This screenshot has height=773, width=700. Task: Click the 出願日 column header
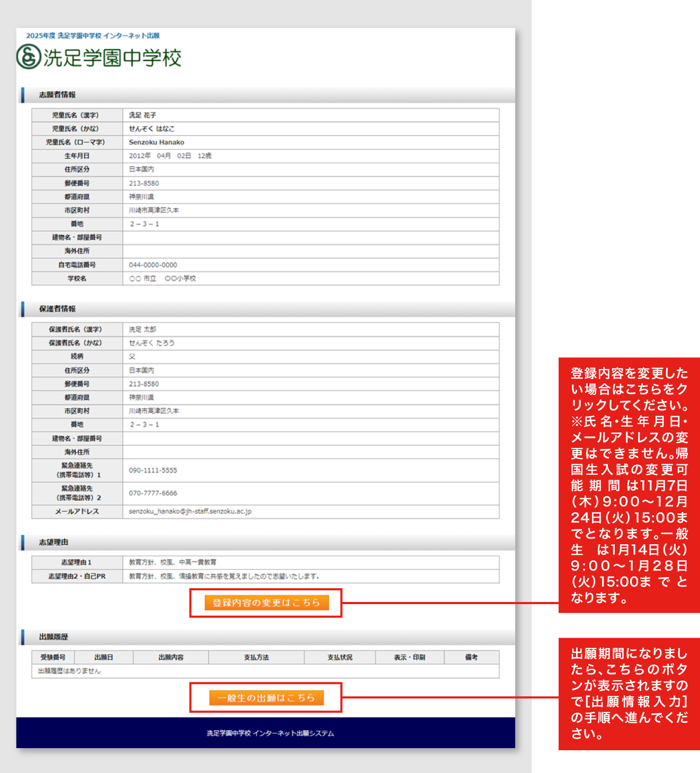pyautogui.click(x=104, y=657)
